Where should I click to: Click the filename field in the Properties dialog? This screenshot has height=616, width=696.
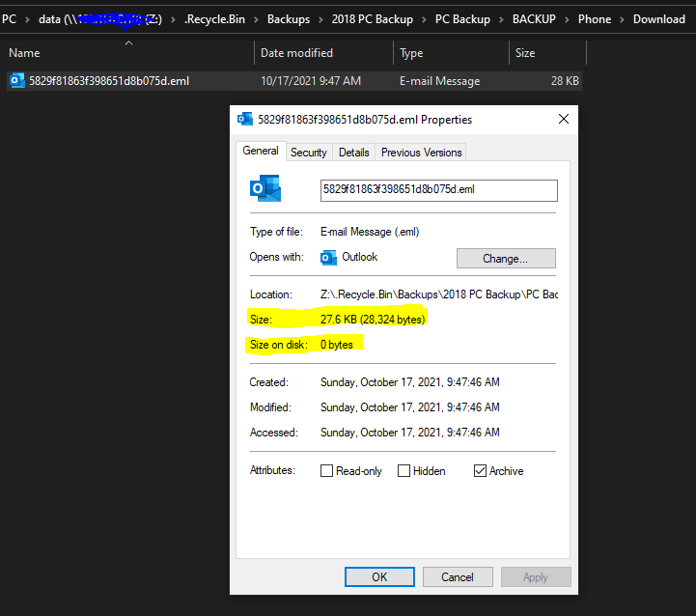439,190
